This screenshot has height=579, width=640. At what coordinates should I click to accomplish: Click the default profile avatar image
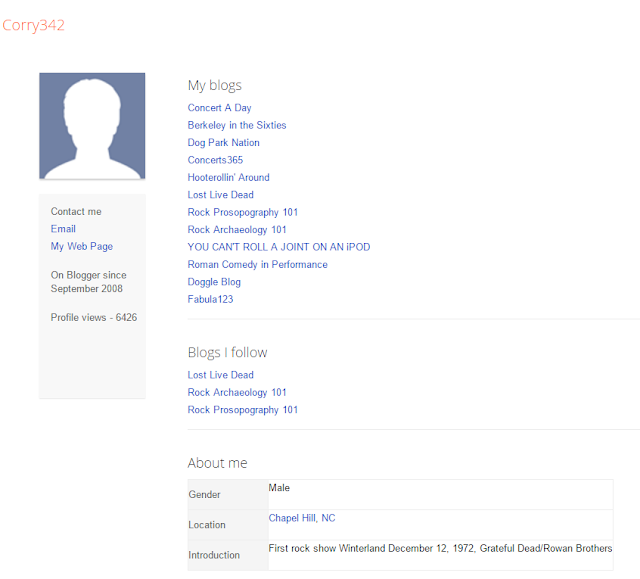click(x=92, y=126)
